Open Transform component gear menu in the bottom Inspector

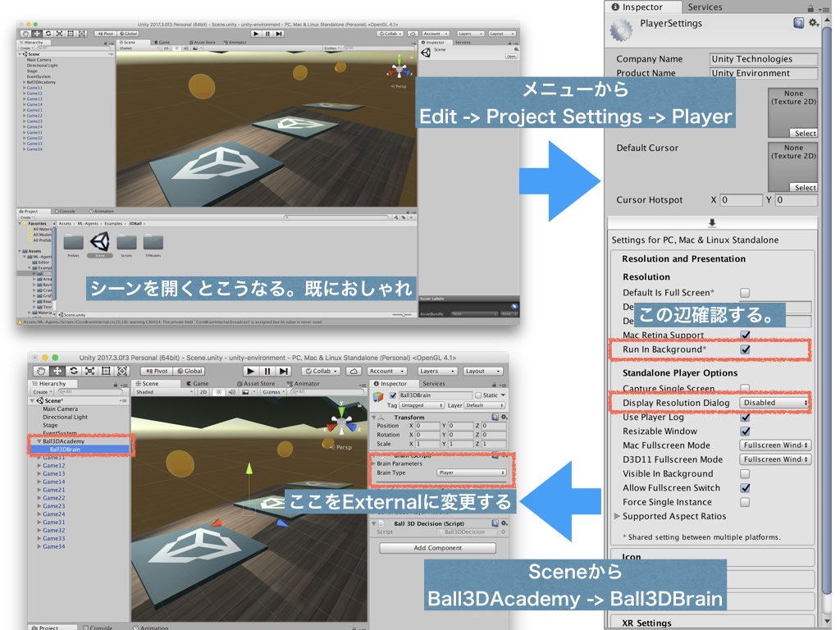point(504,417)
